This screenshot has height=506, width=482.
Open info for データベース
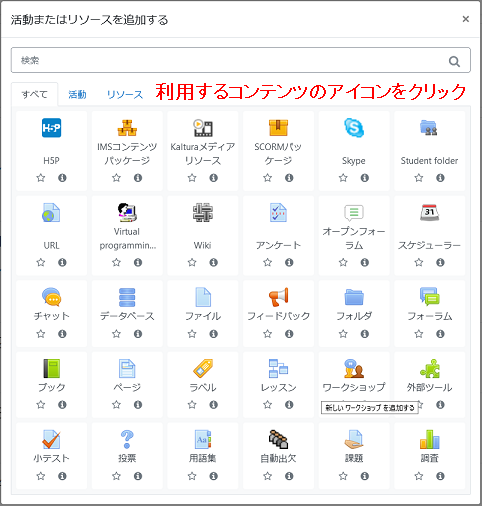(138, 334)
